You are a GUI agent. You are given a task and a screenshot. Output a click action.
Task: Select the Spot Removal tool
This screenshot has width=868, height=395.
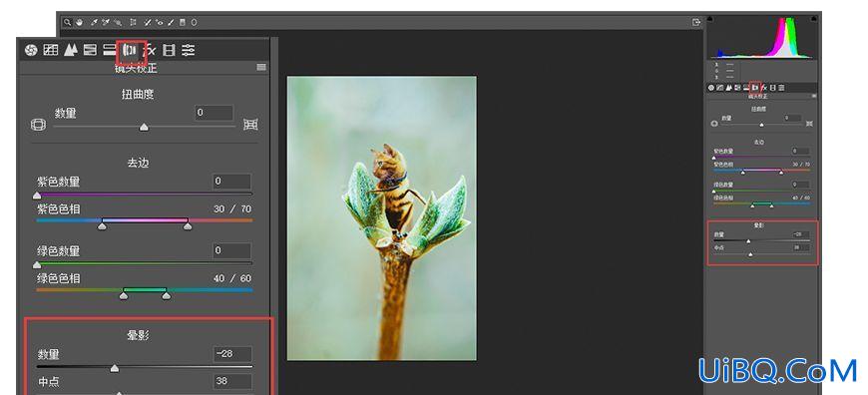148,23
